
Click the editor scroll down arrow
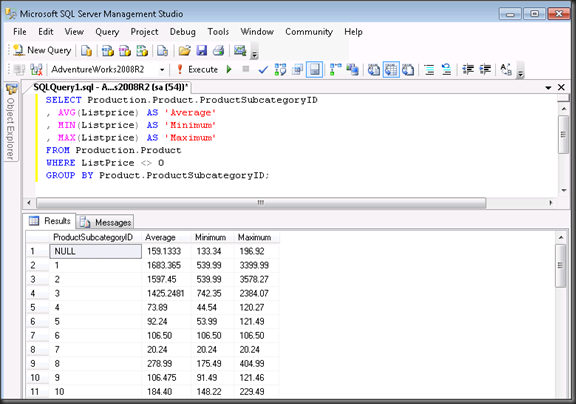click(x=564, y=190)
